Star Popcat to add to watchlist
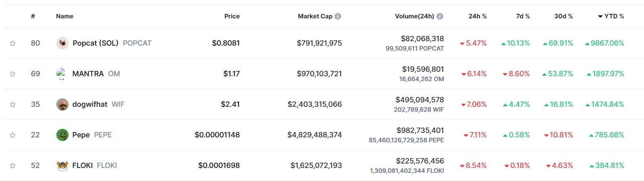Screen dimensions: 644x181 [13, 43]
